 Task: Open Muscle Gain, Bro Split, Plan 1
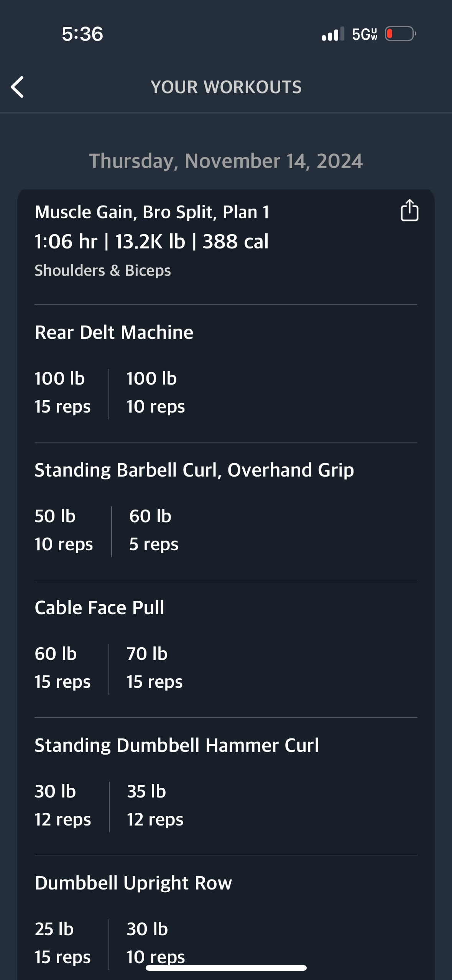pos(152,212)
